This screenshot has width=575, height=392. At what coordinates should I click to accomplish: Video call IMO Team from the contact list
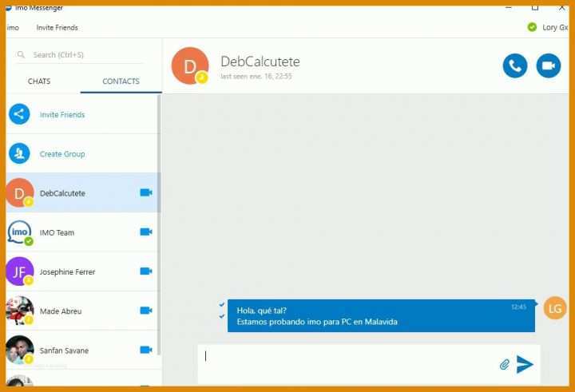(x=146, y=232)
